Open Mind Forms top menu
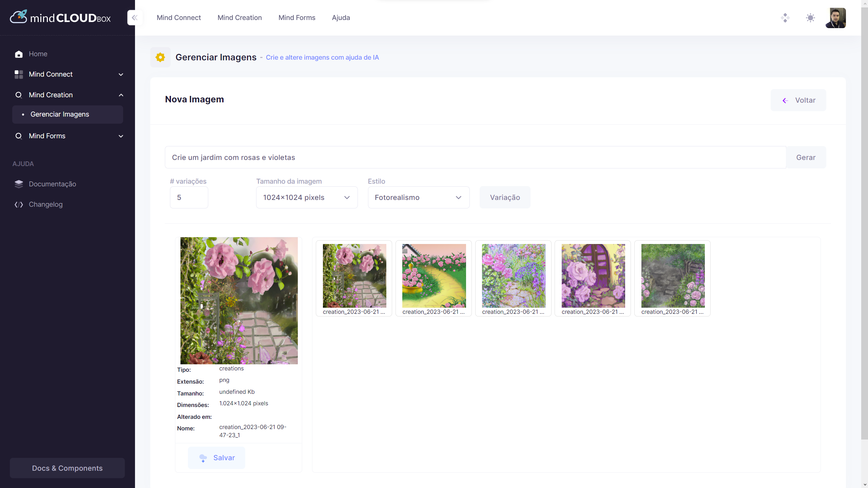This screenshot has width=868, height=488. (x=296, y=18)
